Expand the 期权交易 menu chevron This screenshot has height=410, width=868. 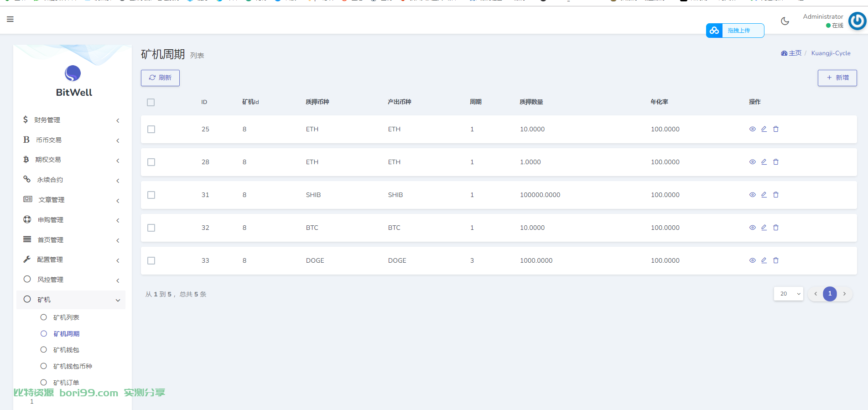pyautogui.click(x=118, y=161)
